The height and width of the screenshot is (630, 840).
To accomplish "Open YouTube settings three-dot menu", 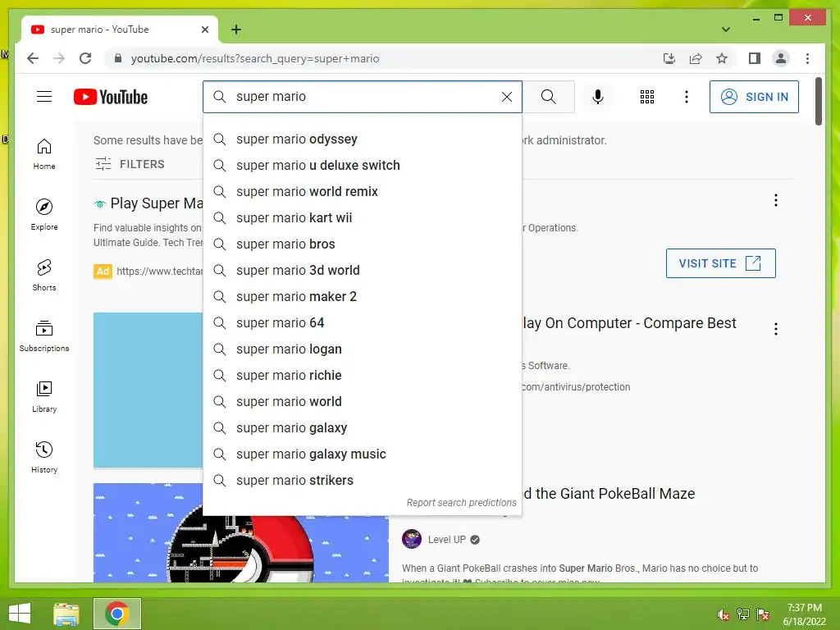I will 687,97.
